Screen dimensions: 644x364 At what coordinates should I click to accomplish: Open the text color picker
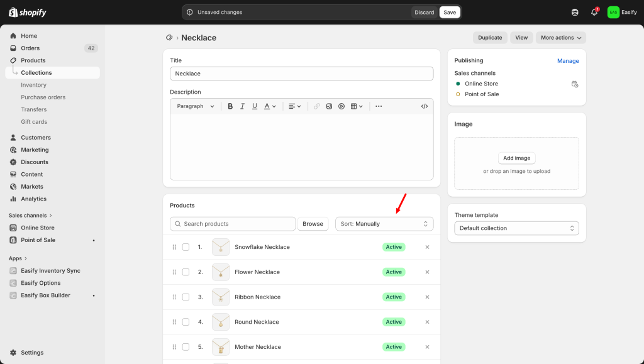coord(269,106)
